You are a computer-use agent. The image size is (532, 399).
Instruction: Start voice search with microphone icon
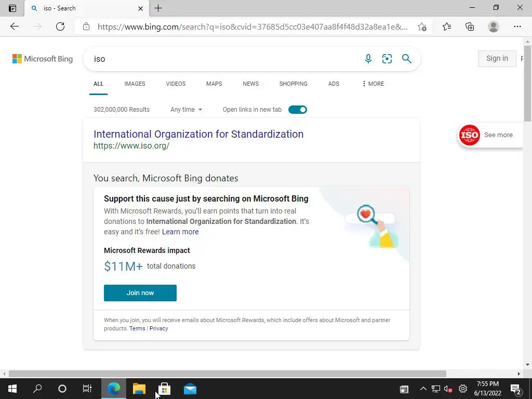(x=368, y=59)
